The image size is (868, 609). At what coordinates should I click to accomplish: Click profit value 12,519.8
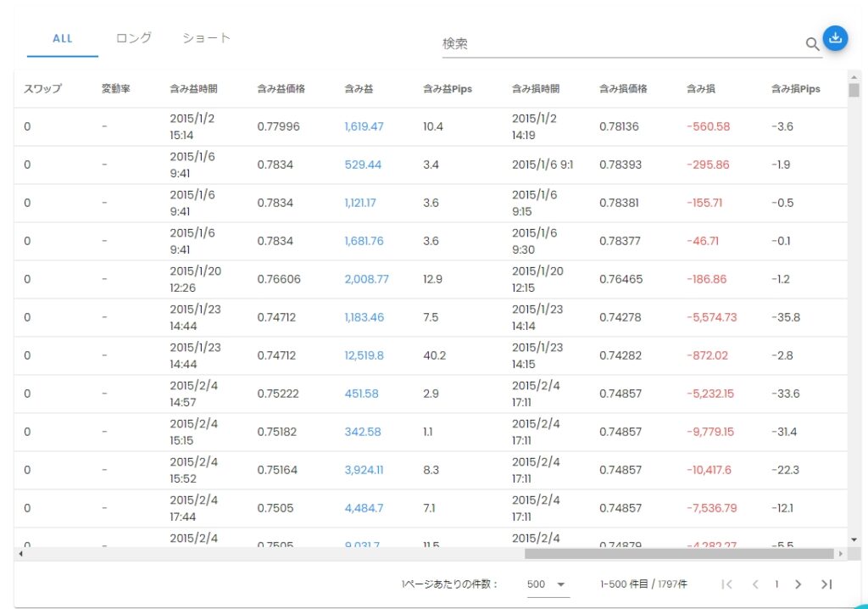click(x=364, y=355)
